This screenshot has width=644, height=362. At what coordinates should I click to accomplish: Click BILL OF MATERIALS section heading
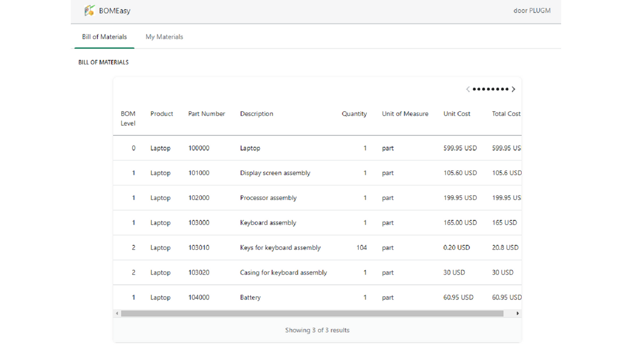(103, 62)
